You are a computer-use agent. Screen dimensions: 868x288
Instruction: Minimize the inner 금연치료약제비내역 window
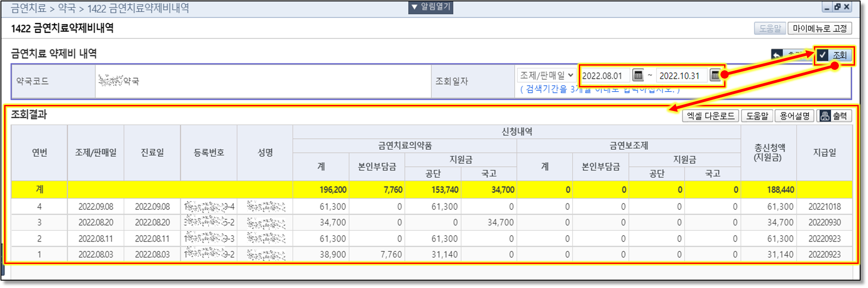click(828, 7)
